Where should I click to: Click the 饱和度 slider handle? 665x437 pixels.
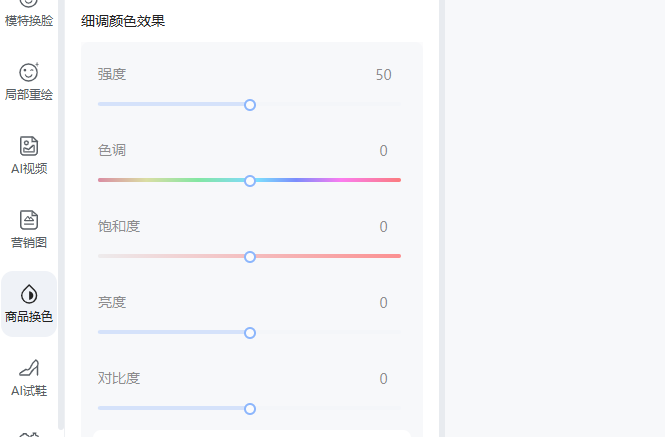250,257
